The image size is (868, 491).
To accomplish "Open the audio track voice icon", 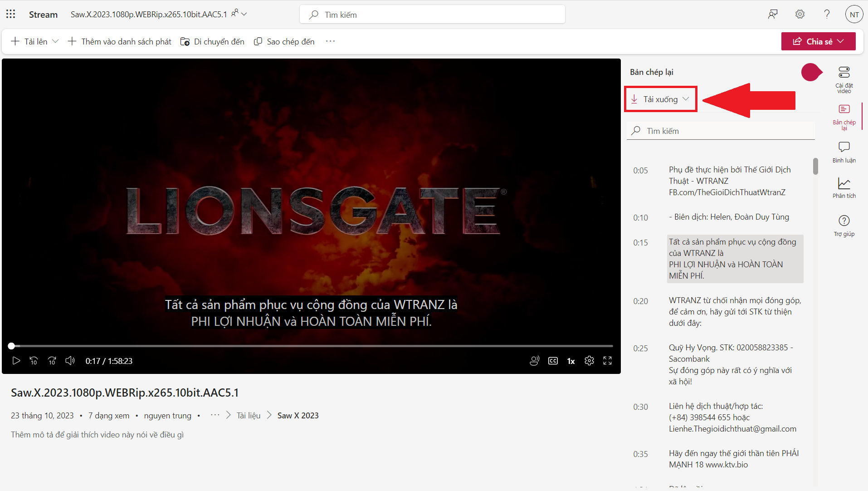I will pos(535,361).
